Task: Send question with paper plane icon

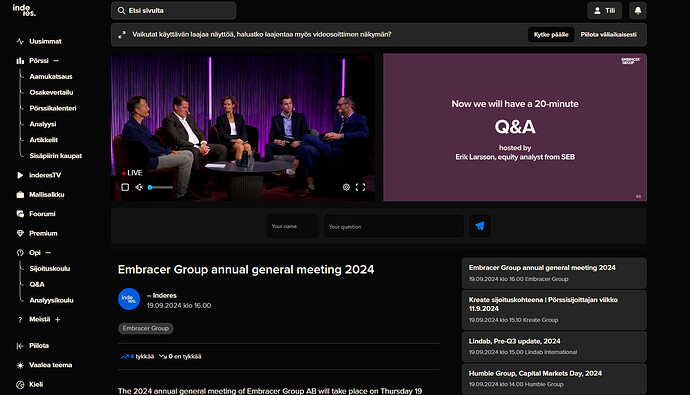Action: click(480, 226)
